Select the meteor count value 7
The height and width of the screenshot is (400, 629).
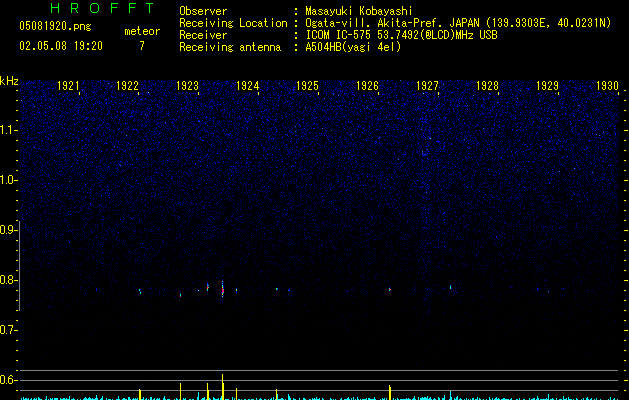[142, 46]
